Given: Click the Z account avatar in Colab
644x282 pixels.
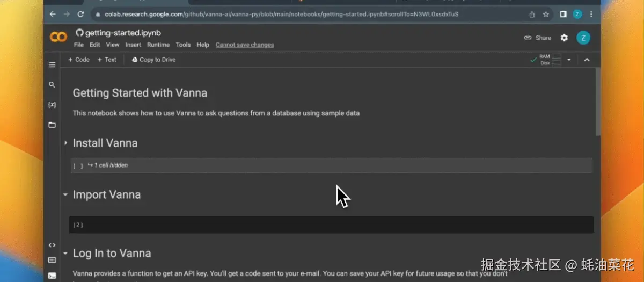Looking at the screenshot, I should [x=583, y=38].
